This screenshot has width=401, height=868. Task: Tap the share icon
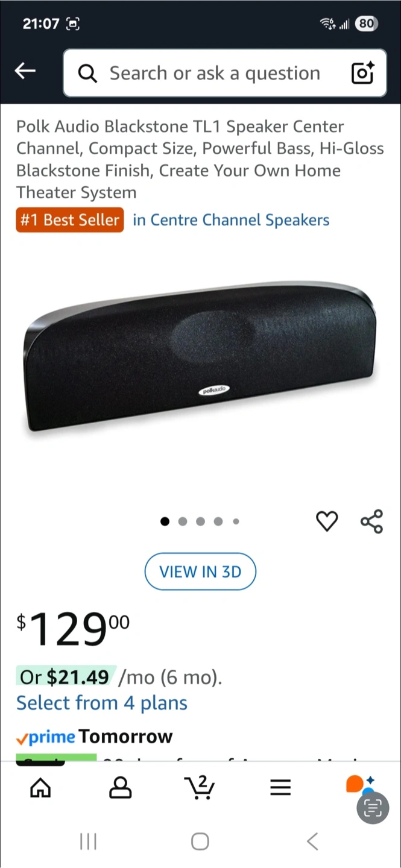pyautogui.click(x=371, y=521)
